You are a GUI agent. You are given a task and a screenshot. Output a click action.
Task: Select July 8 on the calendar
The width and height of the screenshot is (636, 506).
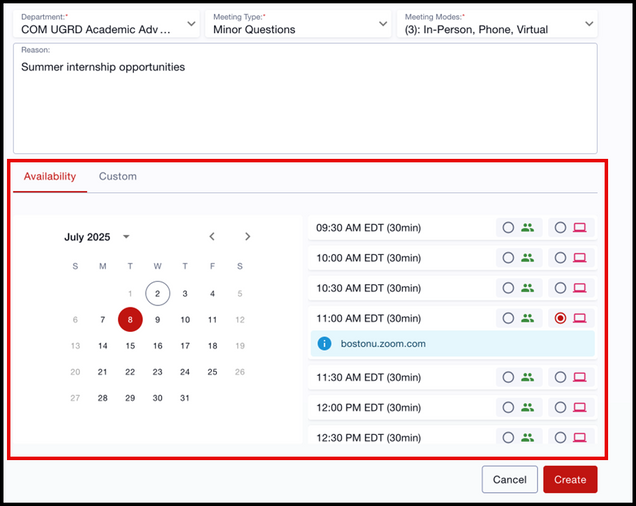pyautogui.click(x=130, y=320)
